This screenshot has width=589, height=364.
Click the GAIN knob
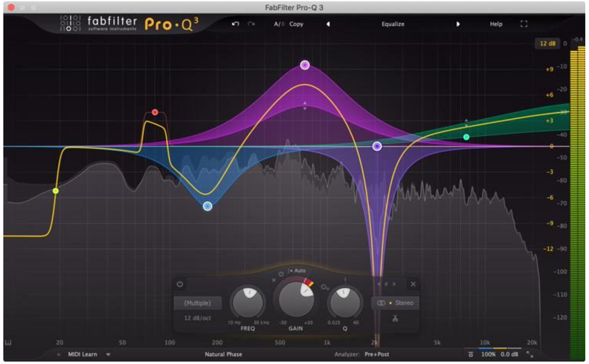[296, 300]
